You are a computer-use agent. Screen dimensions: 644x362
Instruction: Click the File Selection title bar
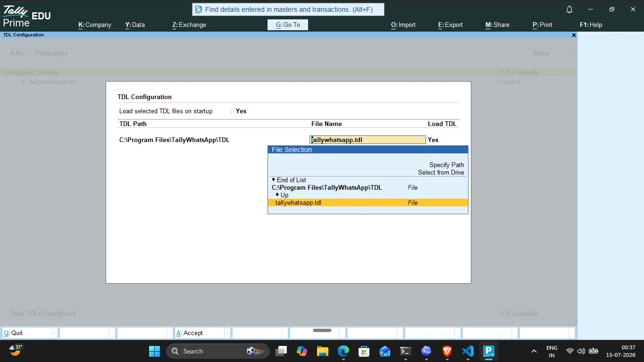[368, 150]
